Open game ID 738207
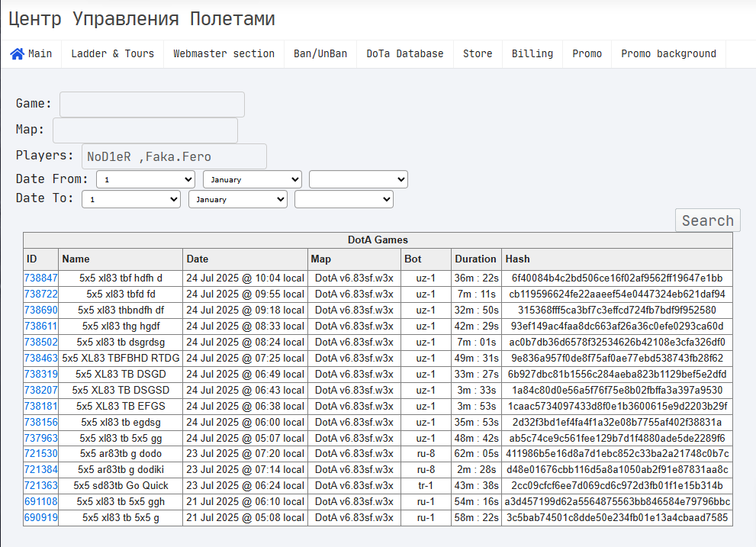 click(x=41, y=391)
